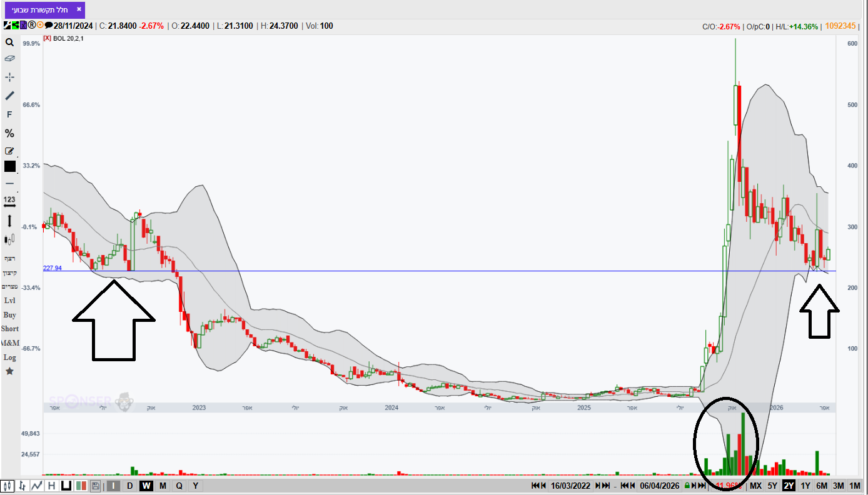Viewport: 868px width, 495px height.
Task: Click the Buy sidebar button
Action: pos(9,315)
